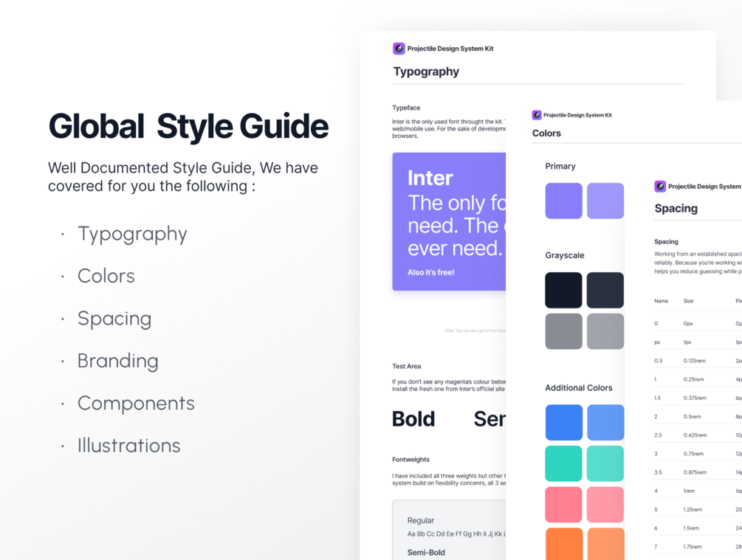Click the Projectile logo icon on Spacing page
This screenshot has height=560, width=742.
(660, 187)
